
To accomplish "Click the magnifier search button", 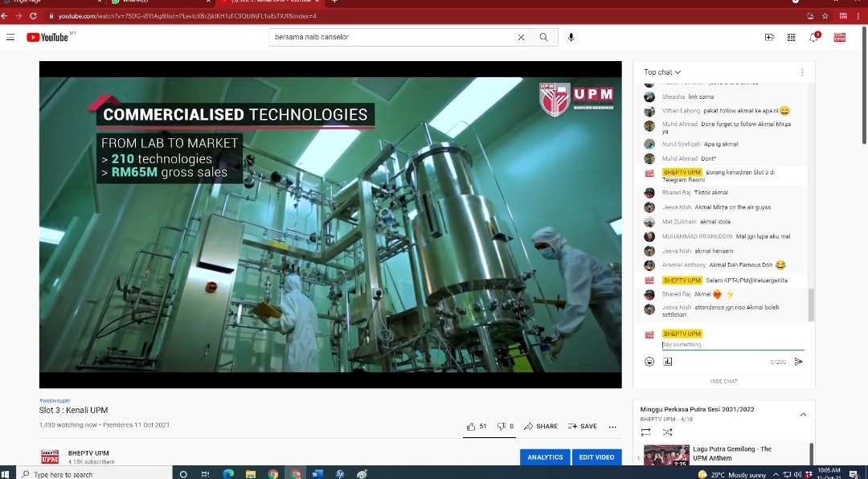I will click(543, 37).
